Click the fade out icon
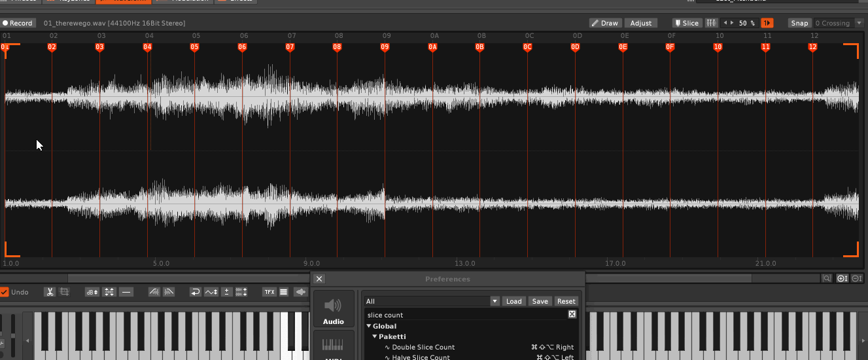The width and height of the screenshot is (868, 360). (169, 292)
